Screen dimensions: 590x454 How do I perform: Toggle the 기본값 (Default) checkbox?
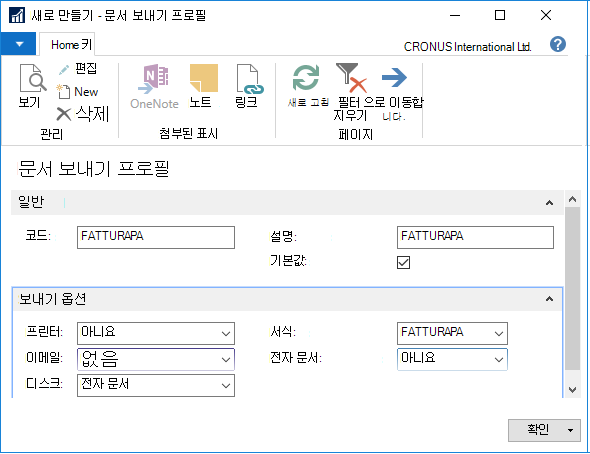tap(403, 262)
